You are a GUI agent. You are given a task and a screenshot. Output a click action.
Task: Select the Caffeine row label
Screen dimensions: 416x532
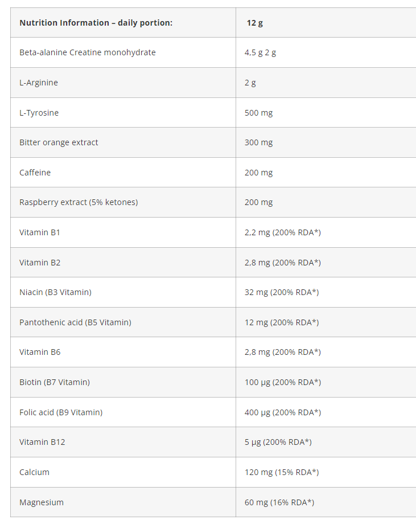(35, 173)
